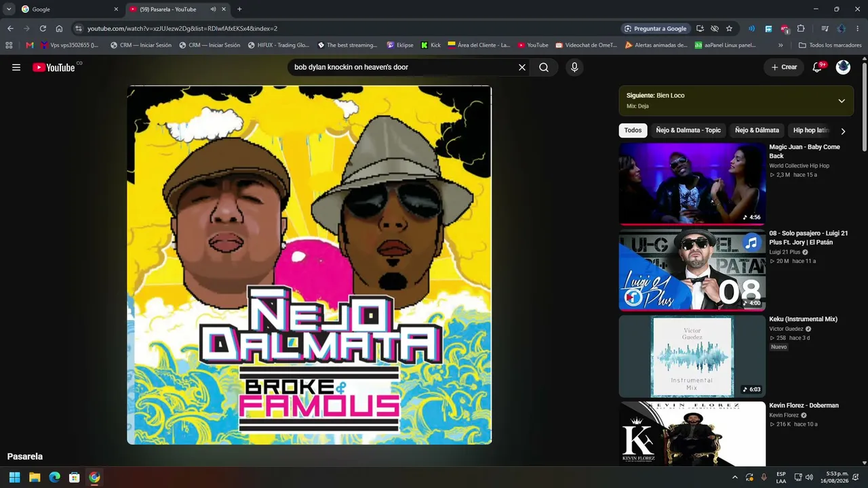
Task: Open the apps grid in bookmarks bar
Action: point(9,45)
